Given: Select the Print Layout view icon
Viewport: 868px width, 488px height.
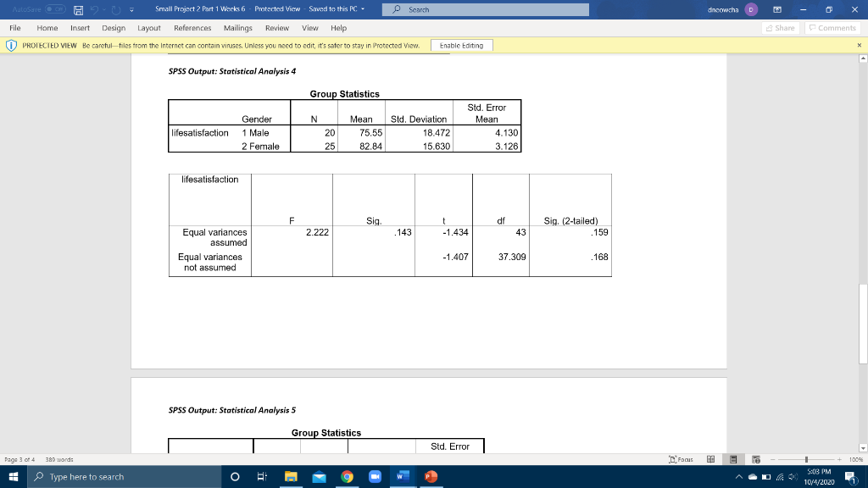Looking at the screenshot, I should pyautogui.click(x=732, y=458).
